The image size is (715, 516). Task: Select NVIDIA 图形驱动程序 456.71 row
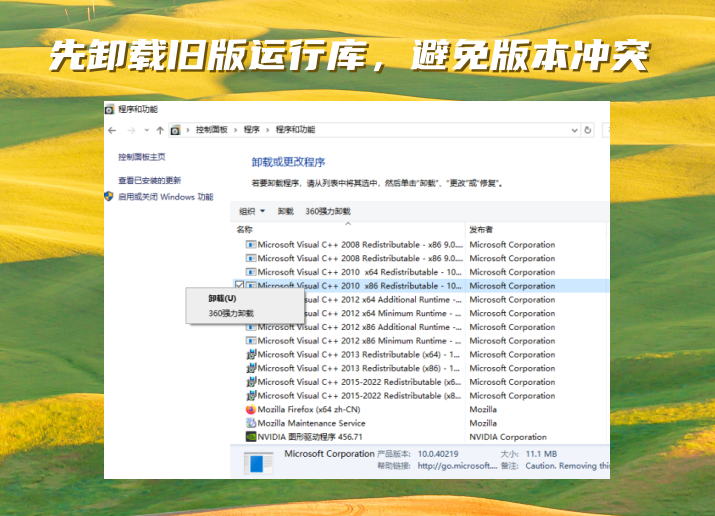(421, 437)
